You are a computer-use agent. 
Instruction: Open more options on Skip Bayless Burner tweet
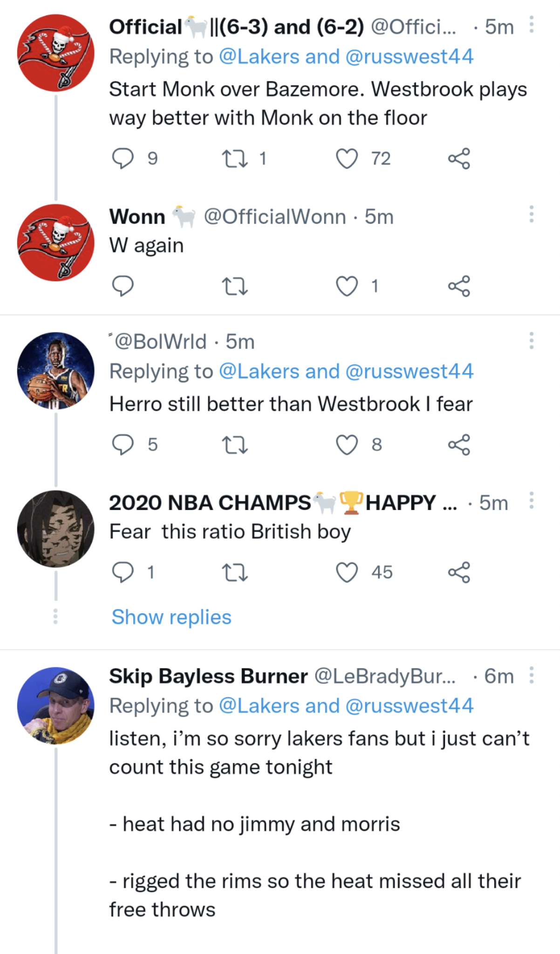click(531, 675)
